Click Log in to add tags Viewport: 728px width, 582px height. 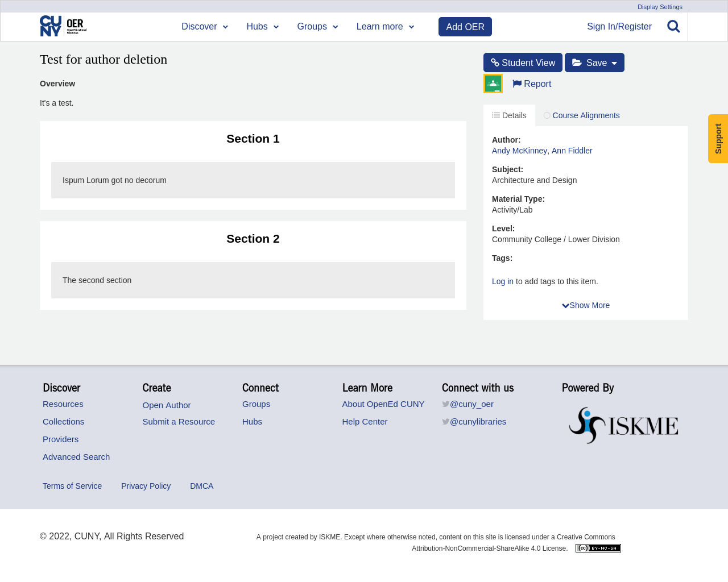[x=503, y=281]
